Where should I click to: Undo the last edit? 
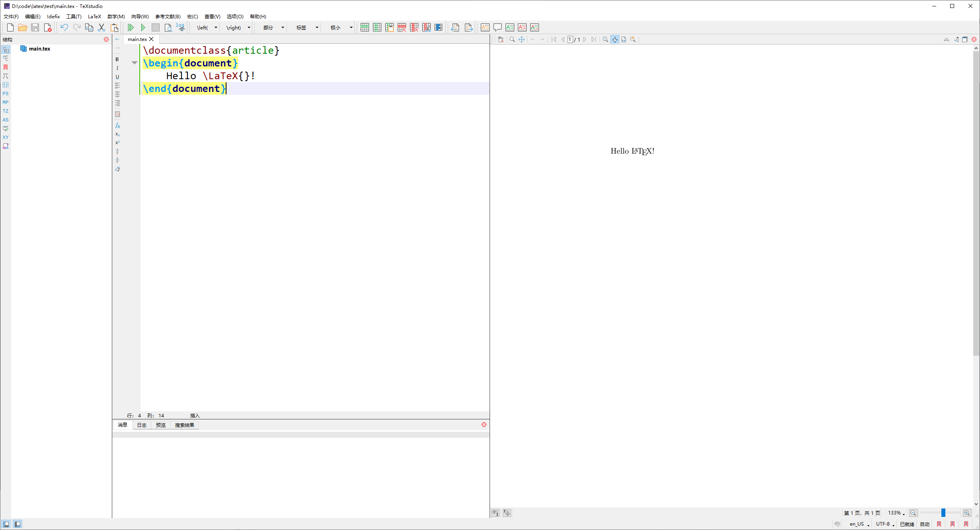[x=64, y=27]
